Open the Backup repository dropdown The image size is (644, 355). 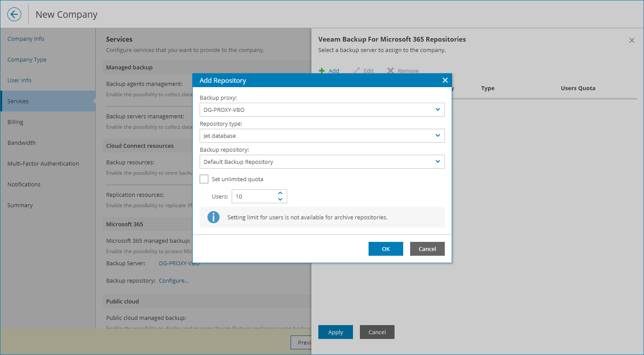pos(437,162)
